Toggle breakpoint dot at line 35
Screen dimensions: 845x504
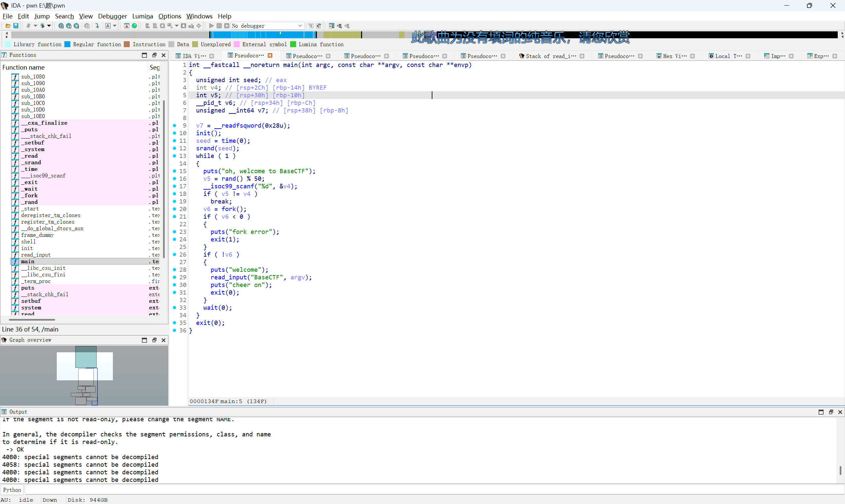pyautogui.click(x=175, y=323)
